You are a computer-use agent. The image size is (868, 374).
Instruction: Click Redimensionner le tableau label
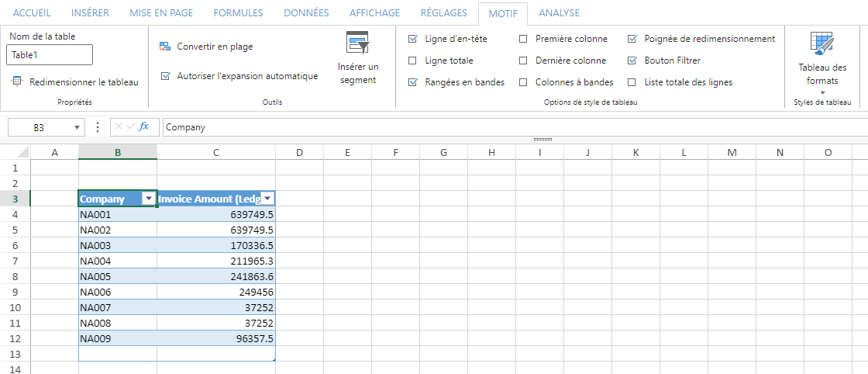(84, 82)
